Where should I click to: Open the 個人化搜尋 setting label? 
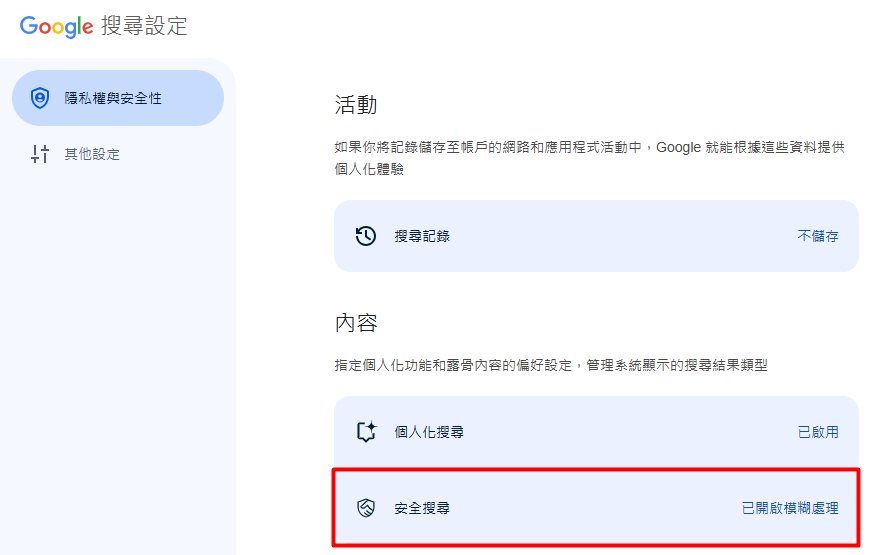pyautogui.click(x=429, y=432)
